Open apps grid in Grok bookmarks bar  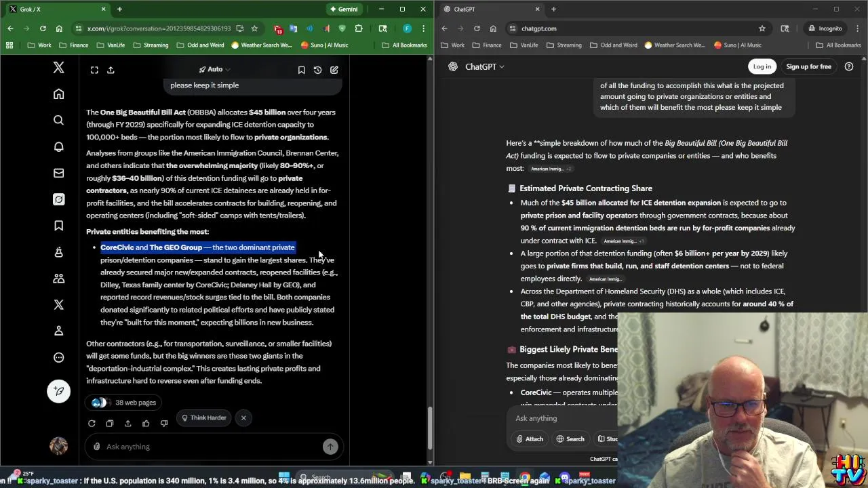coord(9,45)
